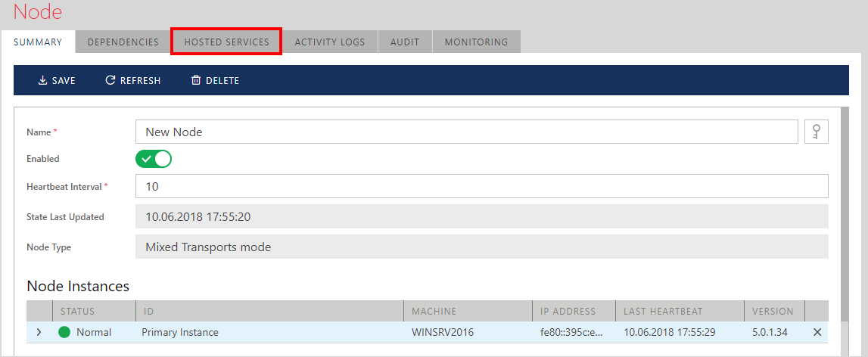Click into the Name input field

pos(466,132)
